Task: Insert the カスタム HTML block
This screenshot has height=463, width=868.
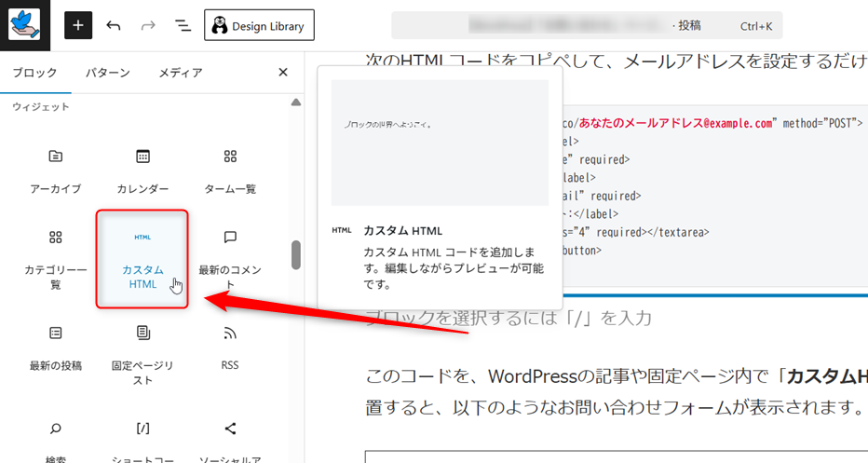Action: (142, 259)
